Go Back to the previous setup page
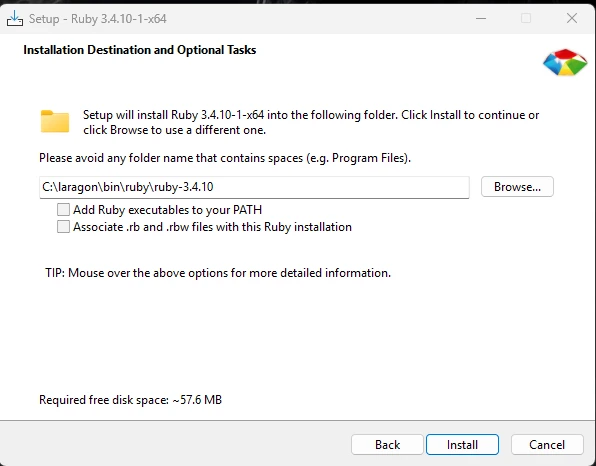 point(387,445)
